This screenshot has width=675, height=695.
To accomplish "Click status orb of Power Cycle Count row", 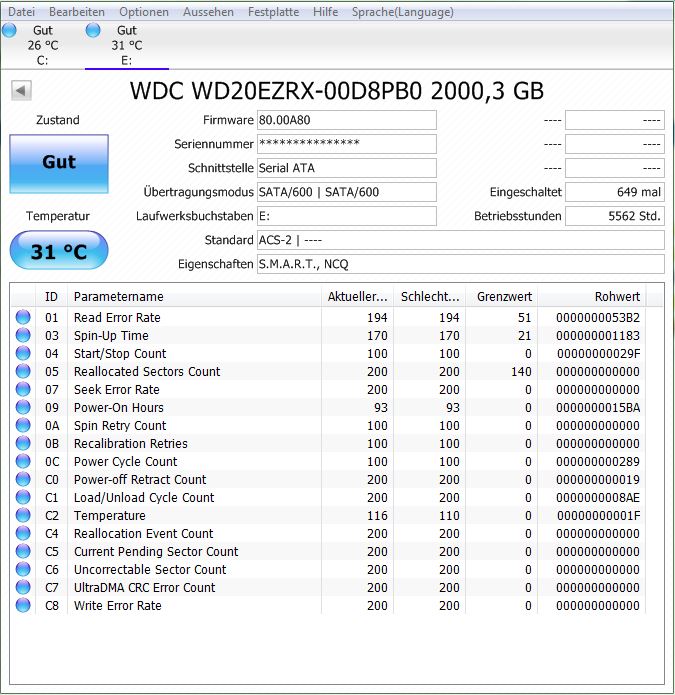I will [x=23, y=461].
